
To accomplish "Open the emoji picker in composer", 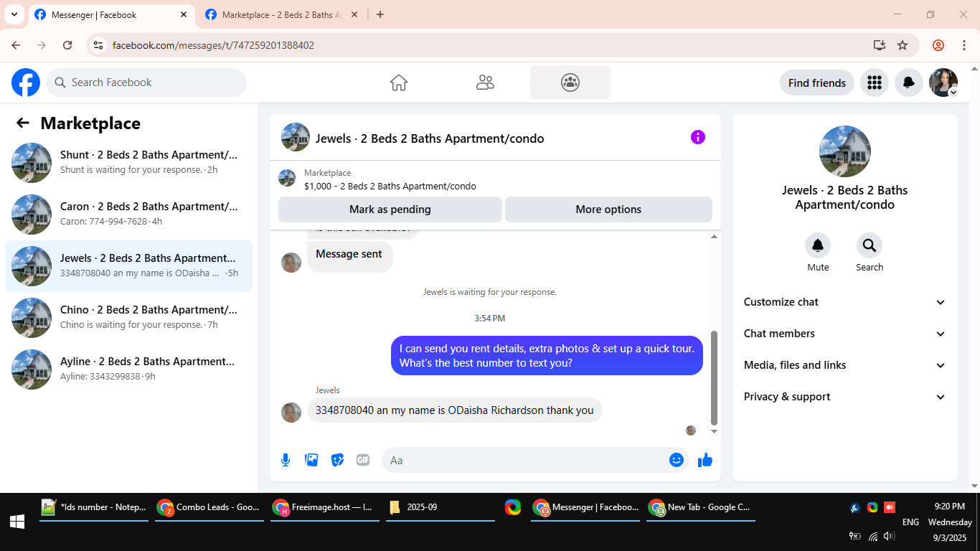I will click(x=676, y=460).
